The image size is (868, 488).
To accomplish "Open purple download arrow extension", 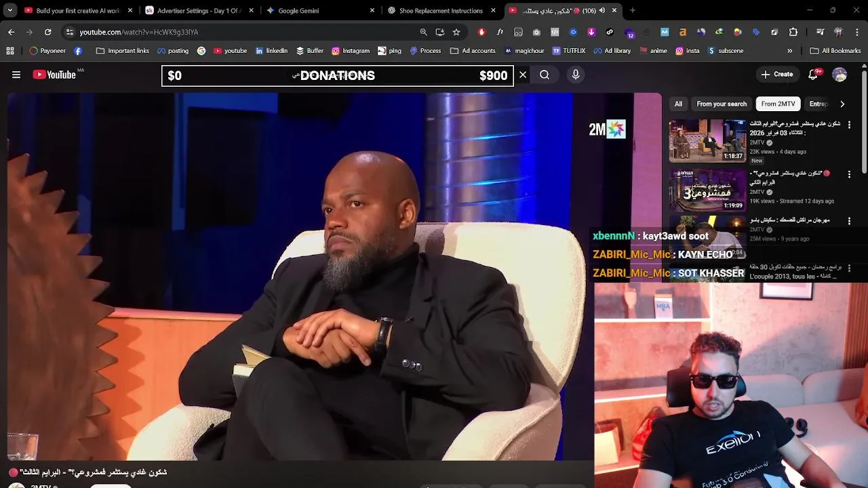I will click(591, 32).
